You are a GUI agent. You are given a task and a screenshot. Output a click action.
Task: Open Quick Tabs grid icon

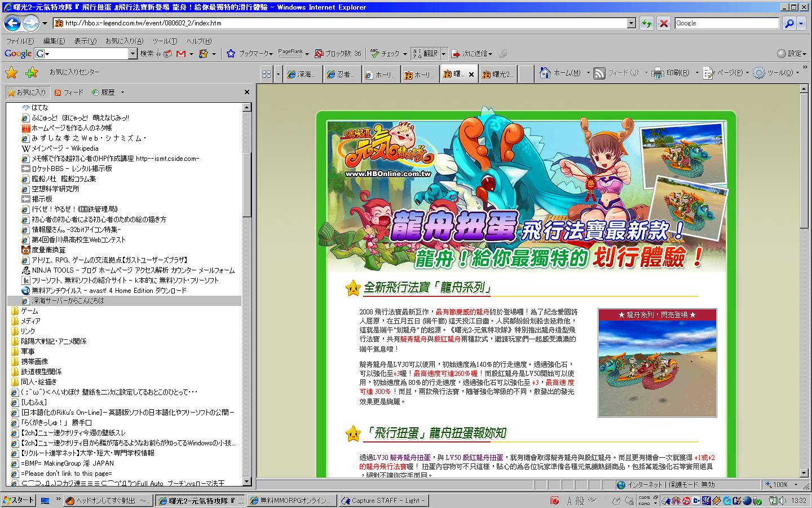(x=267, y=74)
